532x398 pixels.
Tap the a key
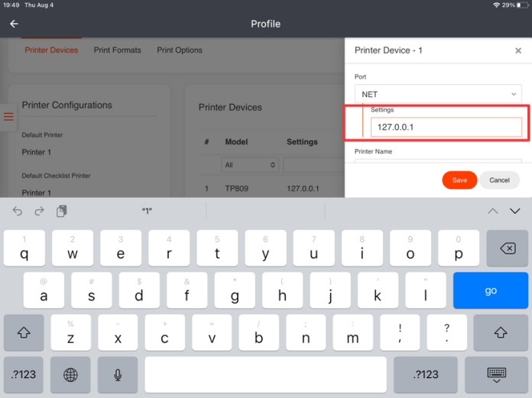(x=44, y=290)
